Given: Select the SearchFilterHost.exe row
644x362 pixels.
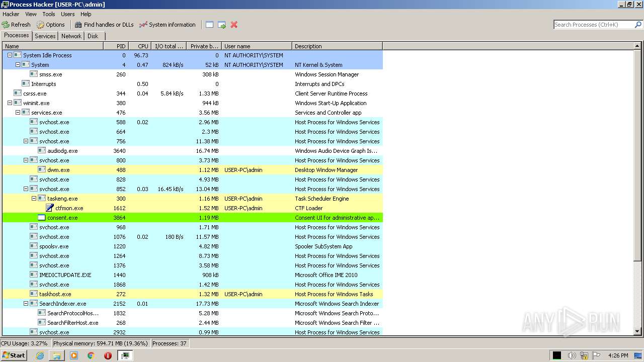Looking at the screenshot, I should [193, 323].
